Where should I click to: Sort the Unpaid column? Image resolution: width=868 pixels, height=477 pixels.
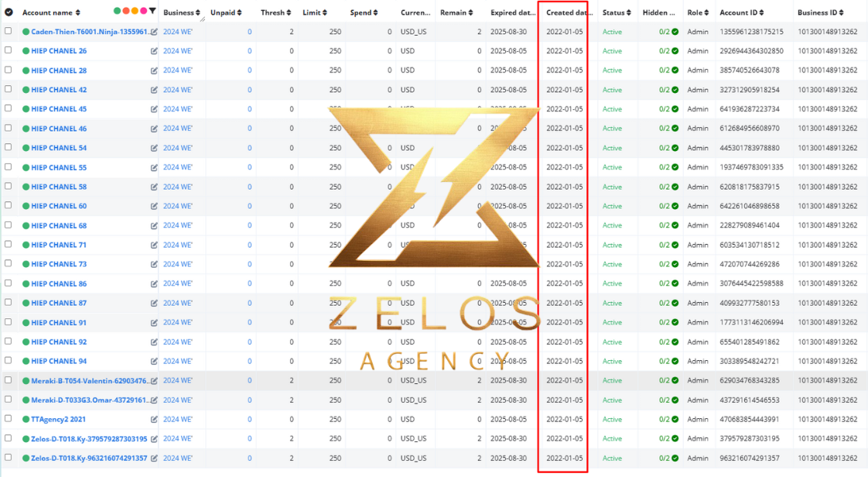coord(226,12)
